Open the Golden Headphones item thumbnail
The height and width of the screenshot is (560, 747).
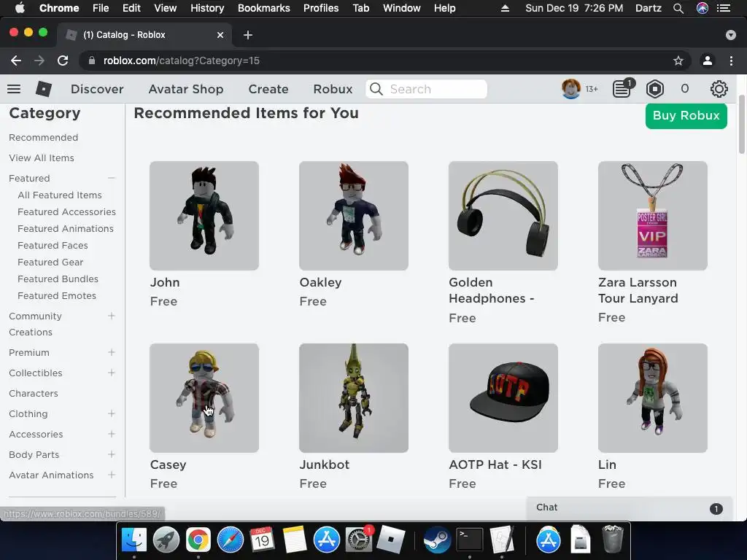[503, 216]
